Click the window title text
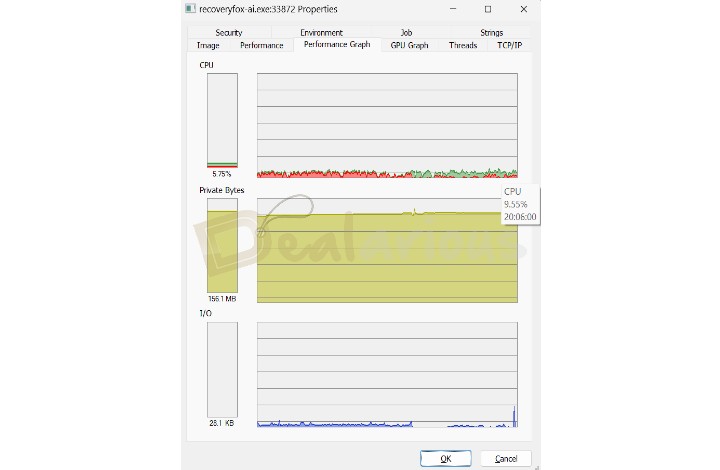720x470 pixels. click(268, 9)
